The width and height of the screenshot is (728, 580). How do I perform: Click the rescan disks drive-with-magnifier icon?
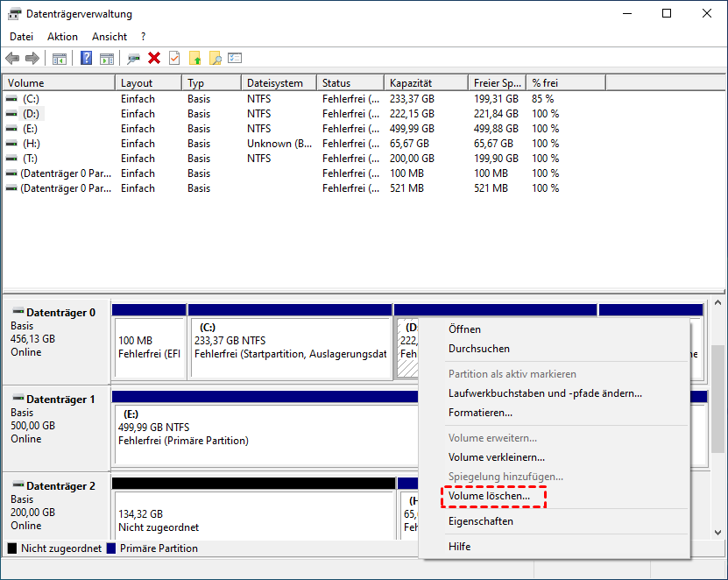[134, 59]
